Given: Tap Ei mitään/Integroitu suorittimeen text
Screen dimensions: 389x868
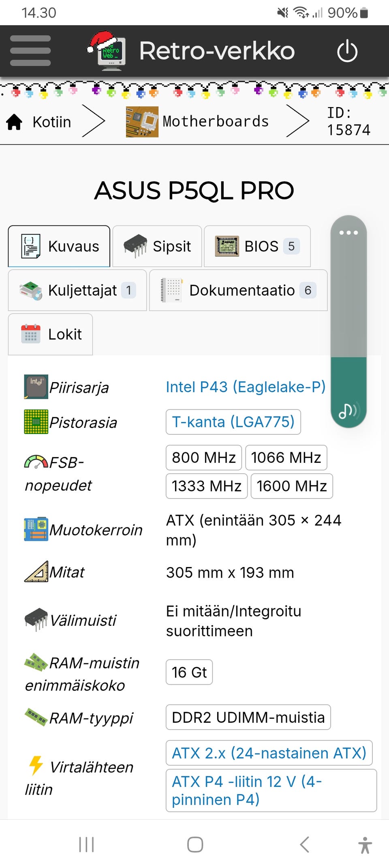Looking at the screenshot, I should (x=234, y=621).
